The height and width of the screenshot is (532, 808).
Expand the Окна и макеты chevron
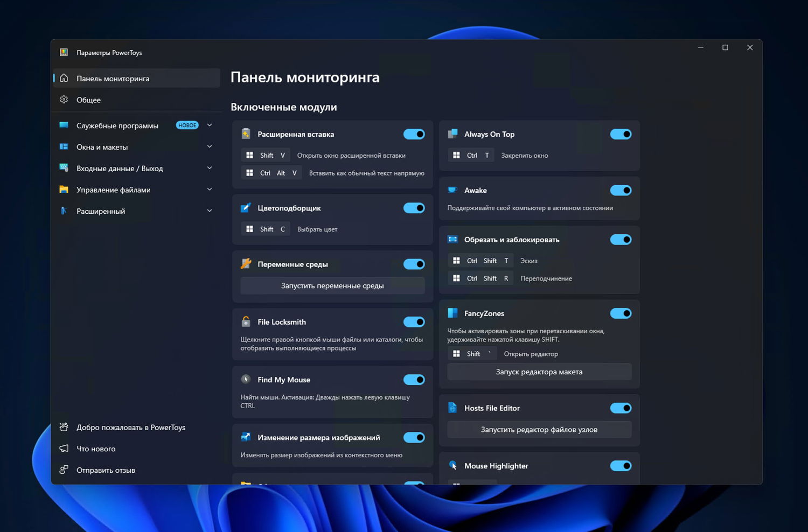click(x=210, y=146)
